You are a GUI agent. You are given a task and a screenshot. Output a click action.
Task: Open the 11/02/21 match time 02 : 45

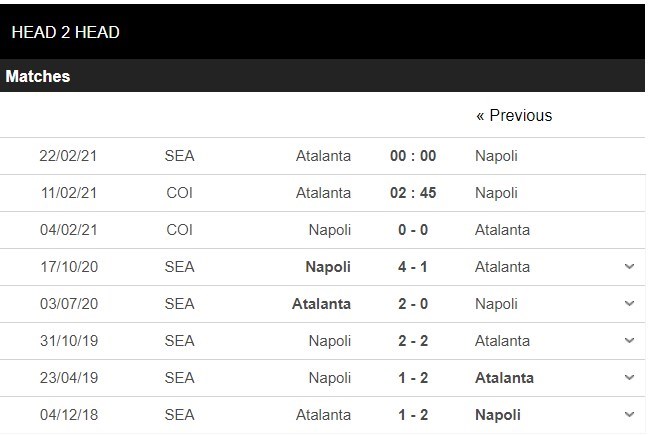coord(413,193)
